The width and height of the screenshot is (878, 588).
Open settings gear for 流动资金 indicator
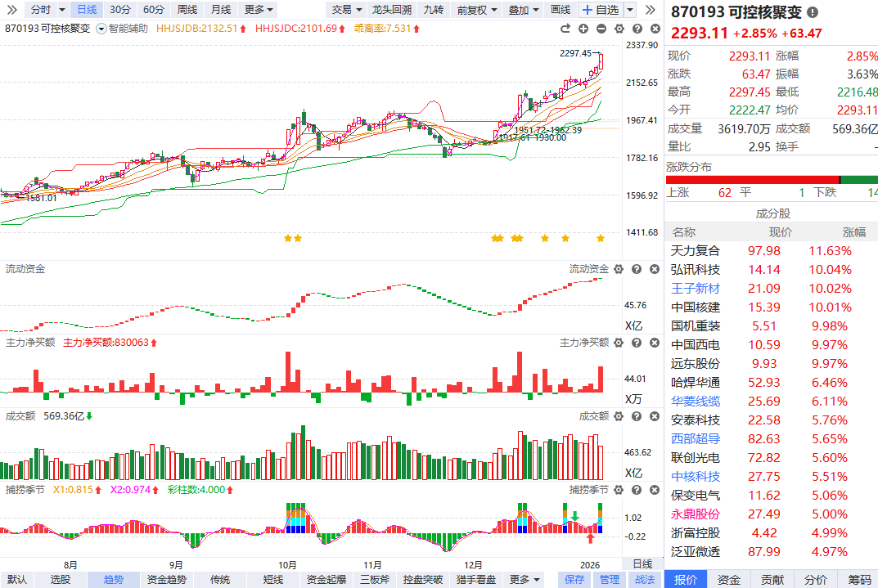618,269
